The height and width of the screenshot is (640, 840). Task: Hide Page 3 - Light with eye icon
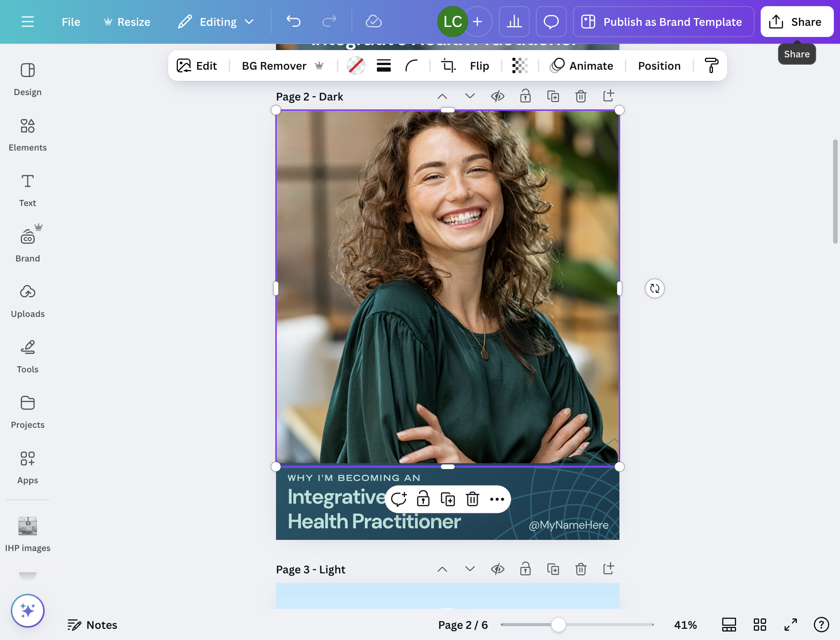tap(497, 569)
